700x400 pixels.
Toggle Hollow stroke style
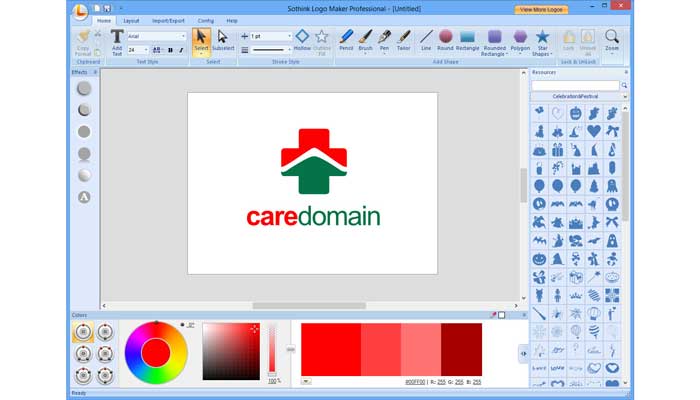click(x=302, y=39)
